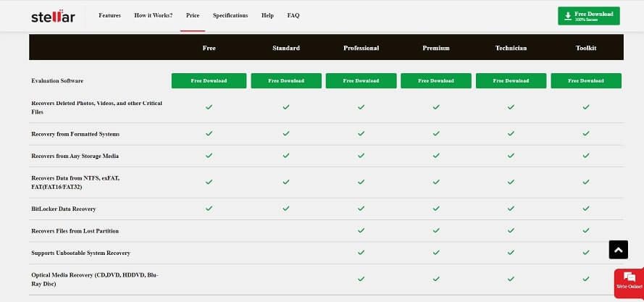644x302 pixels.
Task: Click Toolkit checkmark for Any Storage Media
Action: [586, 155]
